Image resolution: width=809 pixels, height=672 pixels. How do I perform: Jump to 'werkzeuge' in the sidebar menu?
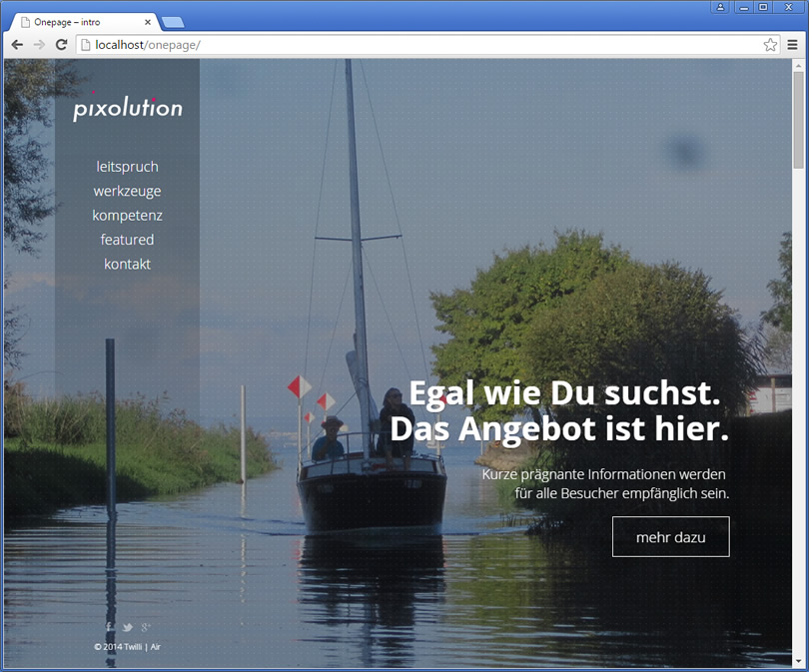tap(127, 191)
